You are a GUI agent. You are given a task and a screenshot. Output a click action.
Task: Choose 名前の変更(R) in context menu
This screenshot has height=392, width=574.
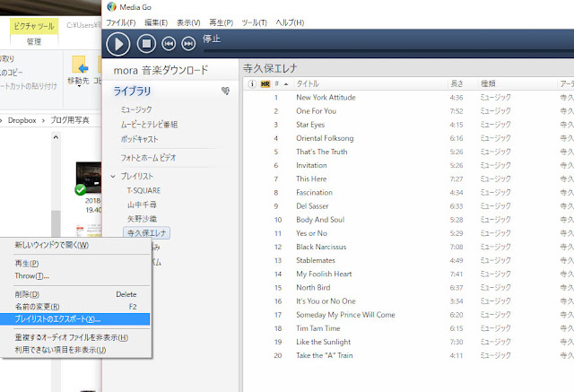(75, 307)
